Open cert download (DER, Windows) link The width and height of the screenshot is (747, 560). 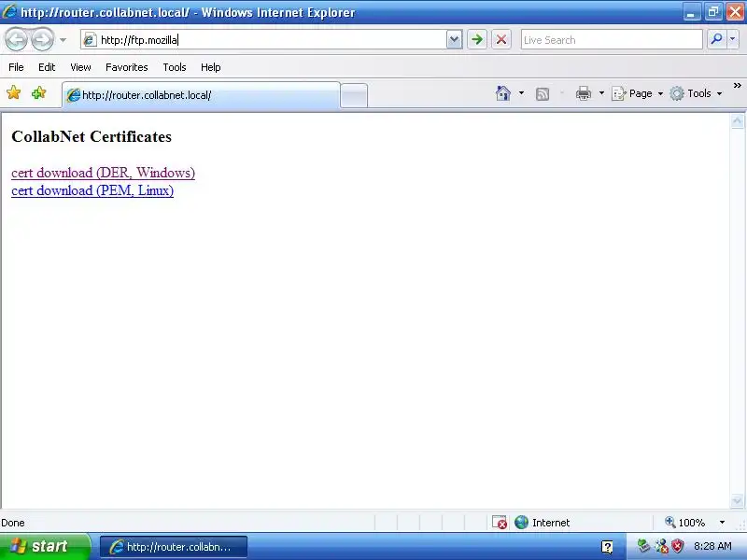[x=103, y=173]
